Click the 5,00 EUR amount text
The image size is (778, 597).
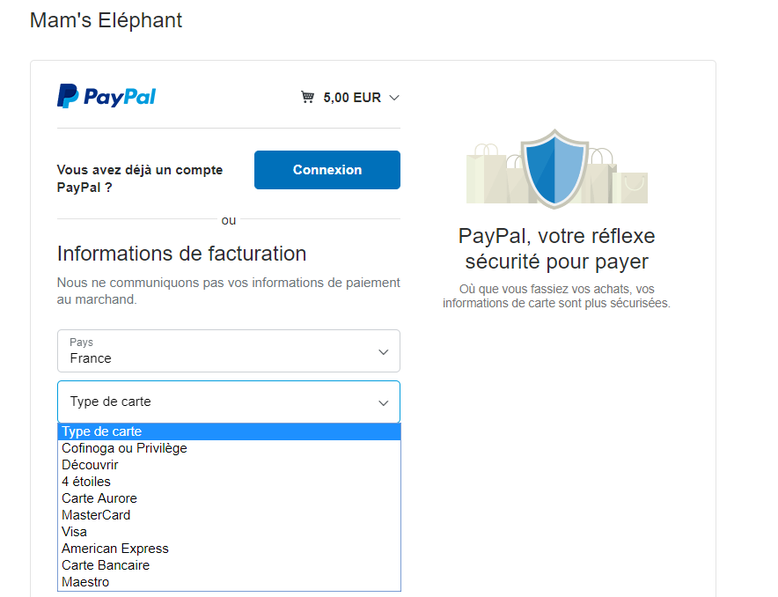[352, 97]
